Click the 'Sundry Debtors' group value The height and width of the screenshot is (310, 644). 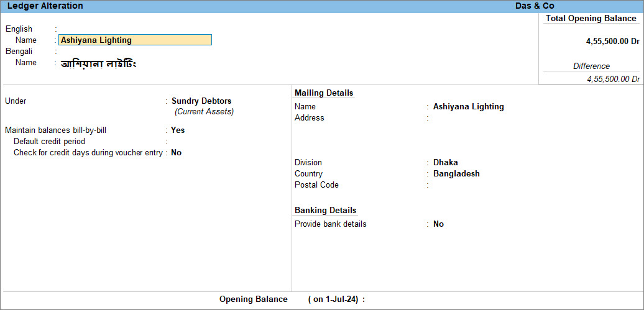point(201,101)
